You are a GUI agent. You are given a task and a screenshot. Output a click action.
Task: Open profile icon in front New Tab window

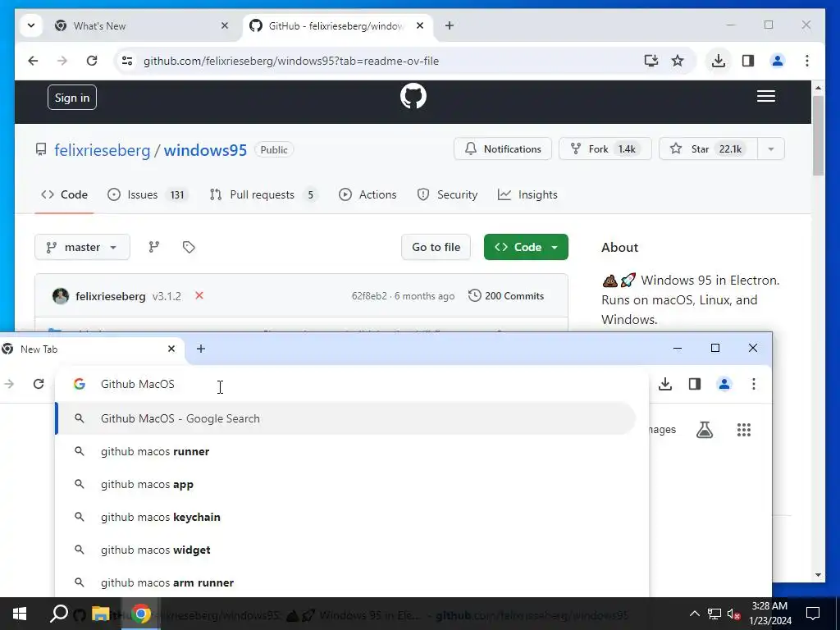coord(724,384)
